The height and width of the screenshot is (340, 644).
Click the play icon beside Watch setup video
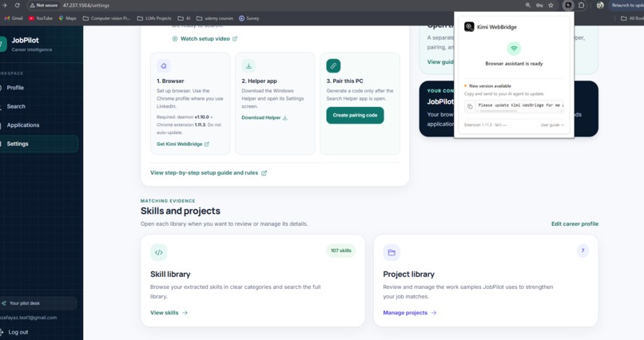tap(174, 38)
